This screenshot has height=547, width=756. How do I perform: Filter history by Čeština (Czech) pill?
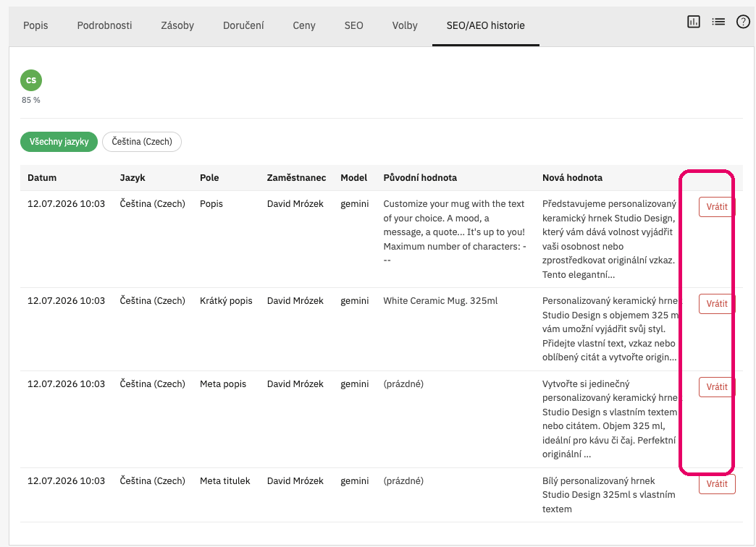(142, 142)
